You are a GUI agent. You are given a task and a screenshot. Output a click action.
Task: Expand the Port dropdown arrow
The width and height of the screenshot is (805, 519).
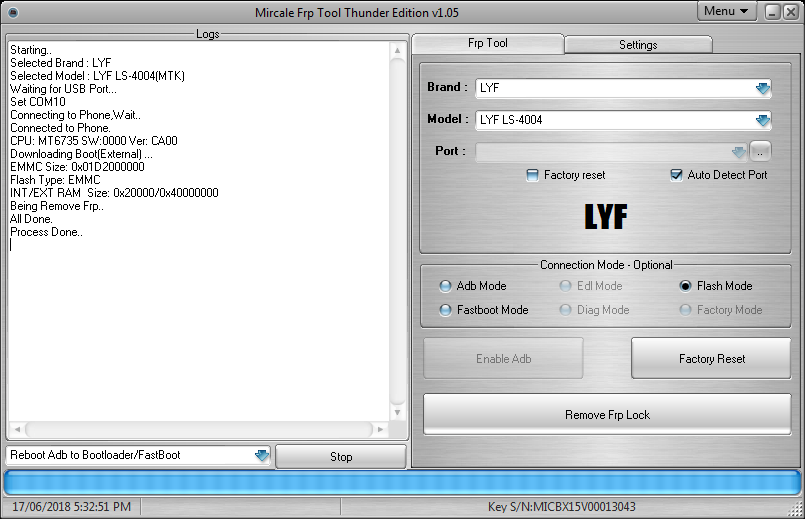(739, 152)
